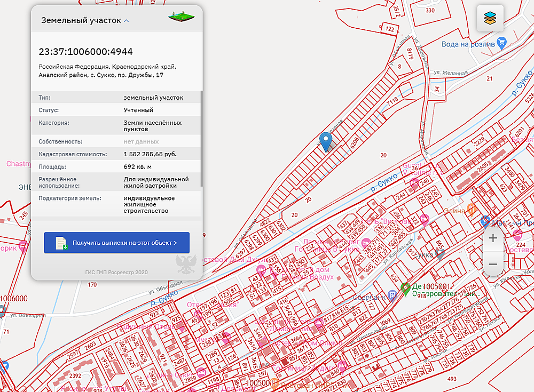Screen dimensions: 534x392
Task: Select the Гостевой Дом Дружба hotel icon
Action: pos(261,270)
